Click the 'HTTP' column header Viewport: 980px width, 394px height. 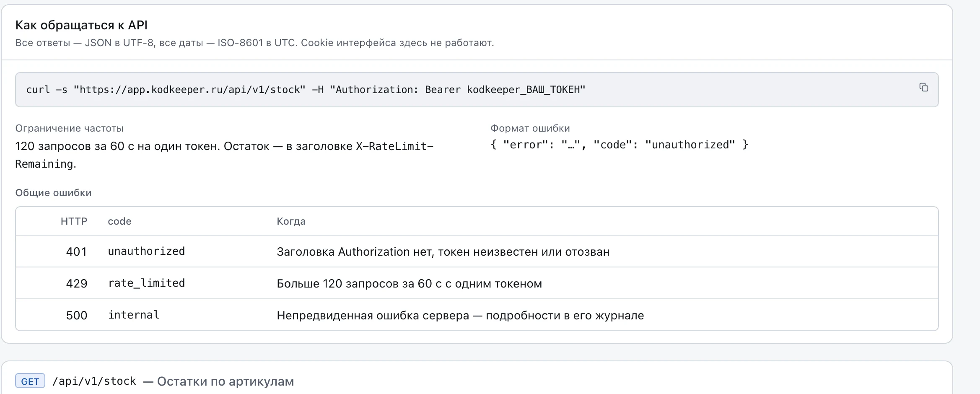click(74, 221)
